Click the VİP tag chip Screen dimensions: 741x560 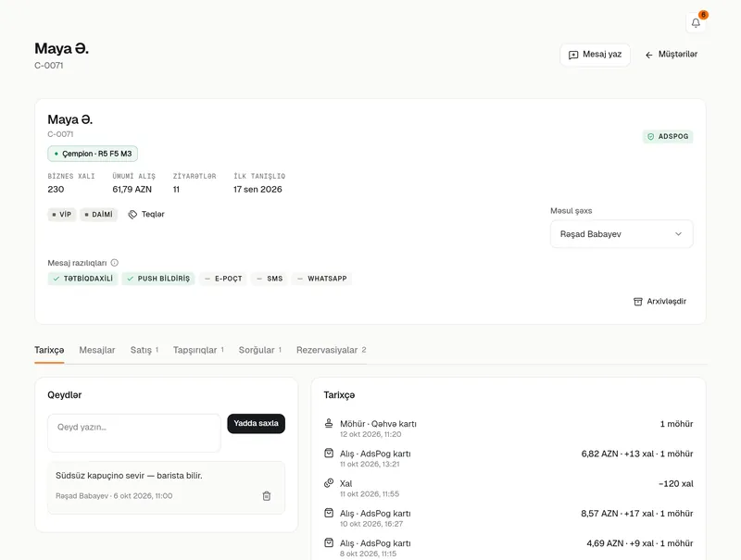point(62,215)
